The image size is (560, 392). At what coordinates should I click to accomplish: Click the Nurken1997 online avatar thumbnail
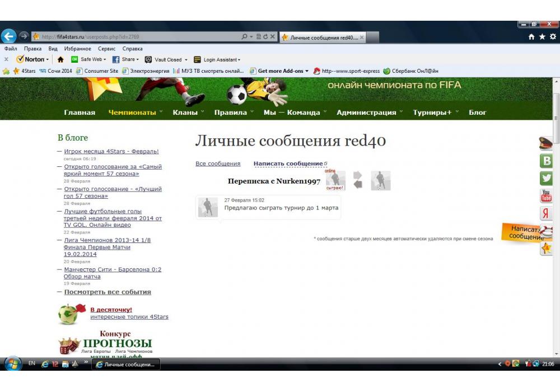point(335,180)
